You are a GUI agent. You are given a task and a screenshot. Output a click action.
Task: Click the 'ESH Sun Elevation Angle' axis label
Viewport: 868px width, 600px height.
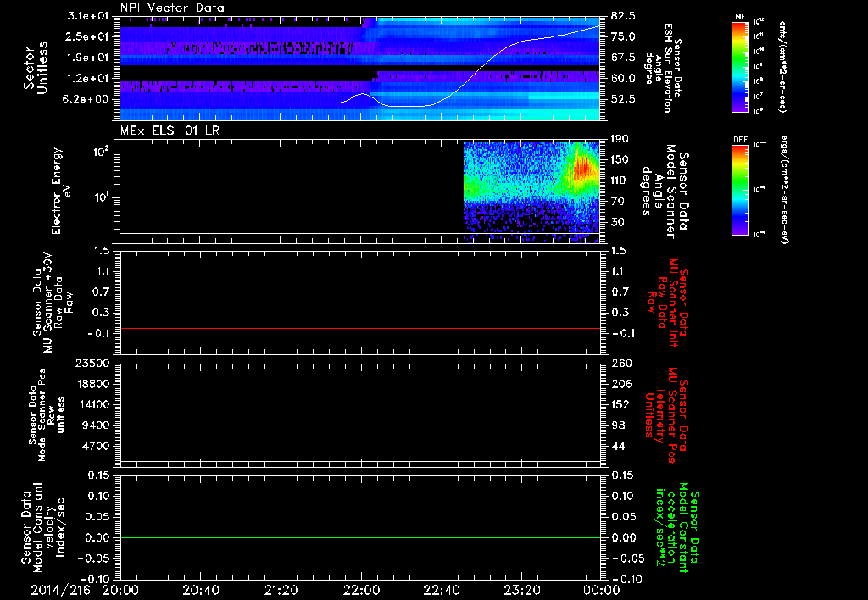(663, 68)
